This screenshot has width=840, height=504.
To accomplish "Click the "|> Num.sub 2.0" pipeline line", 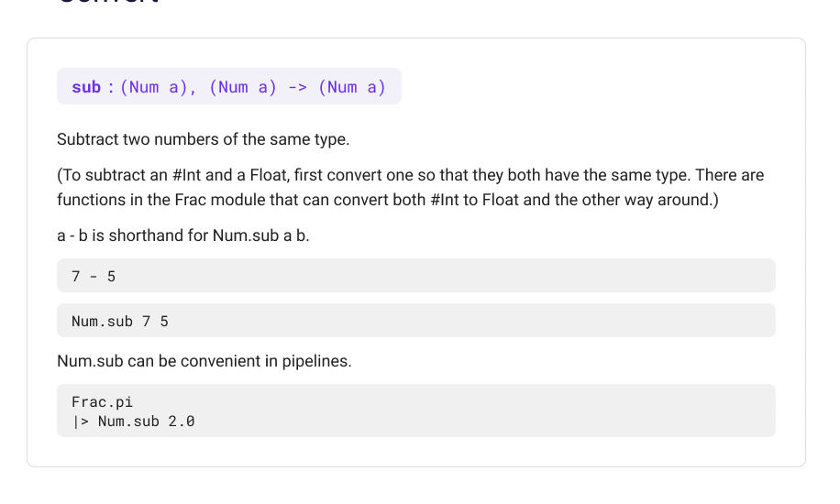I will [x=133, y=422].
